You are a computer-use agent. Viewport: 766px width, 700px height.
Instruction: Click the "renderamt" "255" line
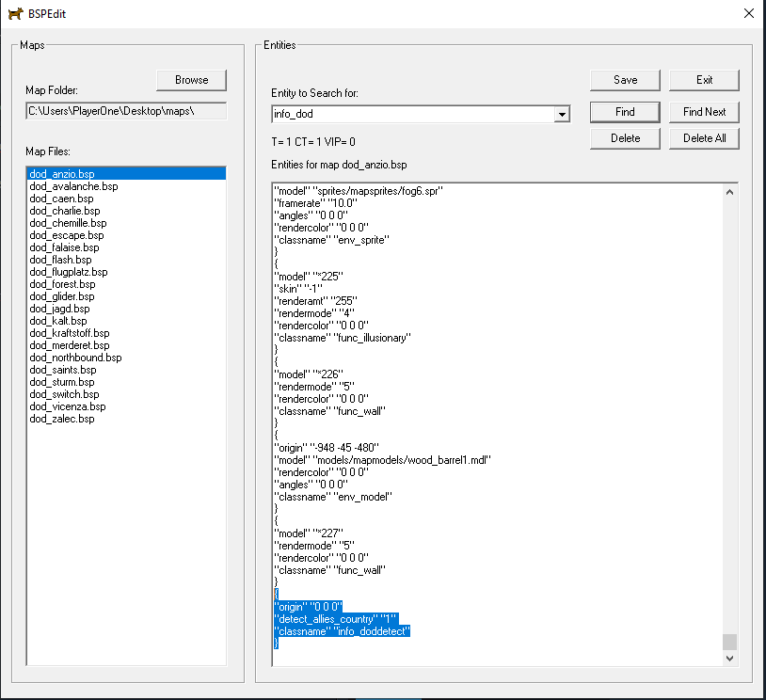coord(316,301)
